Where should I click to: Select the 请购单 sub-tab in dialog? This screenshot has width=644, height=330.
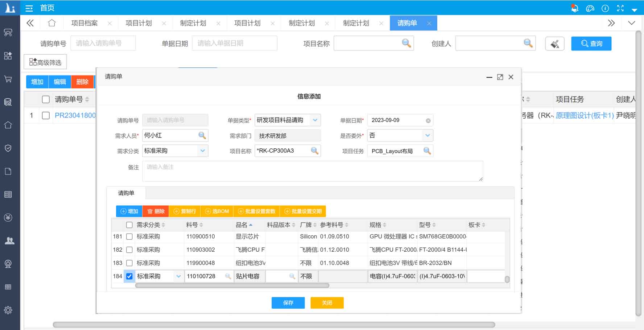tap(126, 193)
